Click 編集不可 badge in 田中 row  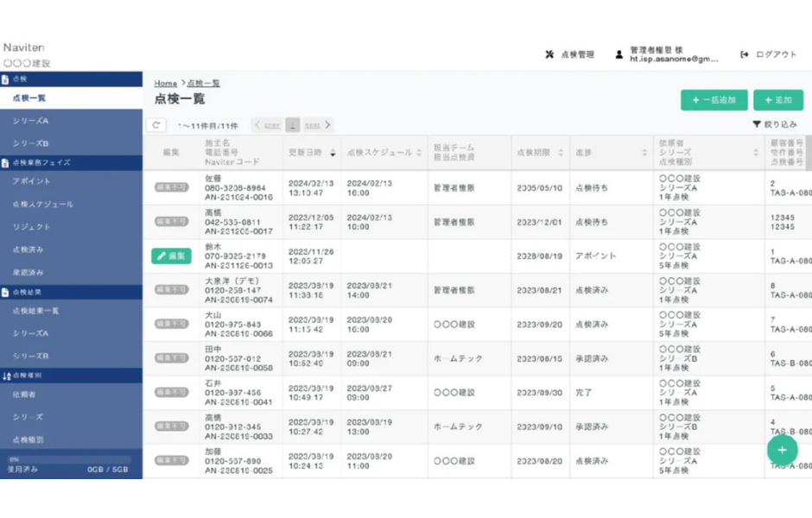171,358
